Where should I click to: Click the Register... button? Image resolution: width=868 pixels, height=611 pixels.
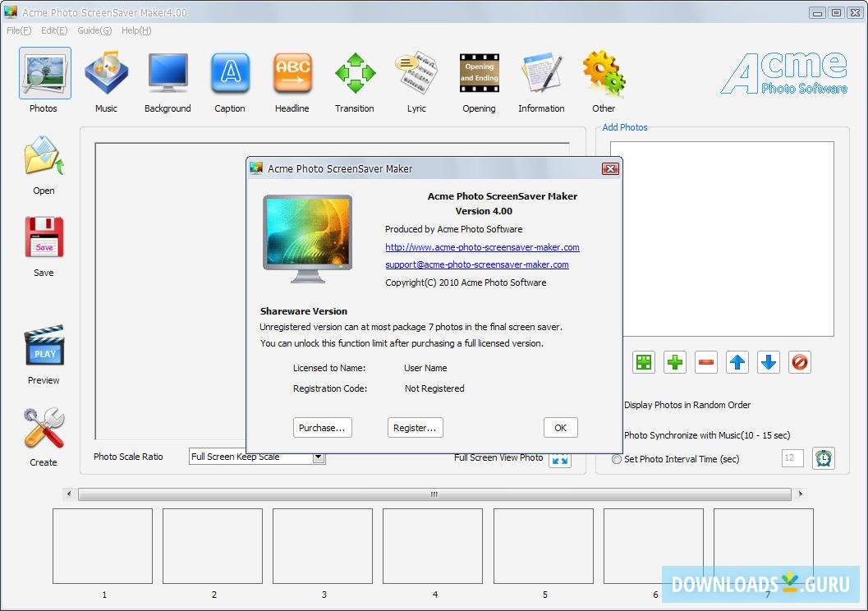point(416,428)
